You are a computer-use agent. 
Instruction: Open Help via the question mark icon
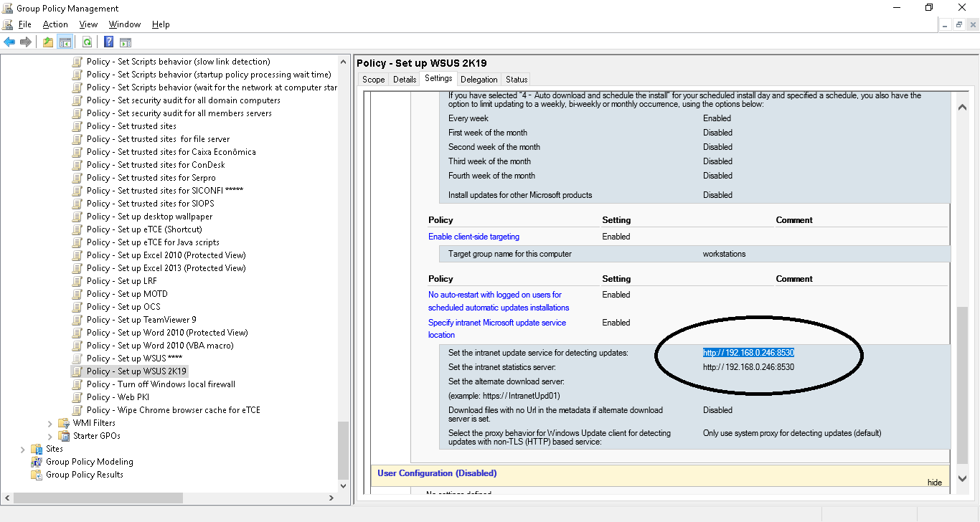coord(108,42)
